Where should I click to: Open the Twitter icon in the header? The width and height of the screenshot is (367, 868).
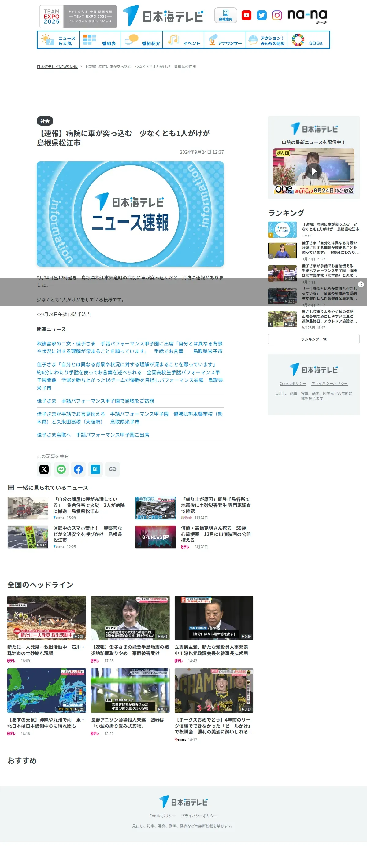coord(261,15)
